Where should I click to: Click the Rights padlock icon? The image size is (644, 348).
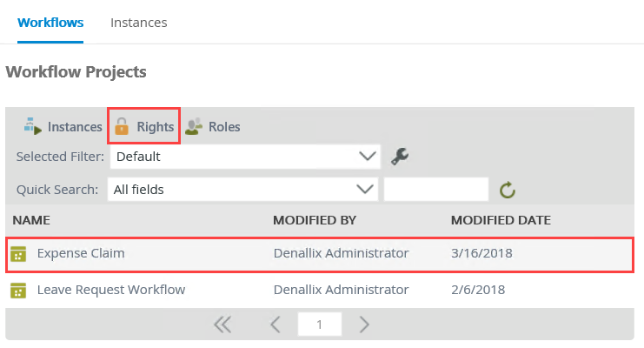[122, 127]
